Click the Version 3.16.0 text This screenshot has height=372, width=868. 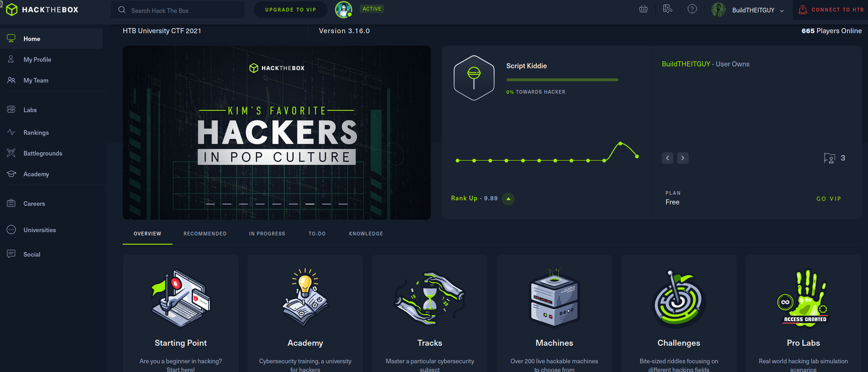point(344,31)
